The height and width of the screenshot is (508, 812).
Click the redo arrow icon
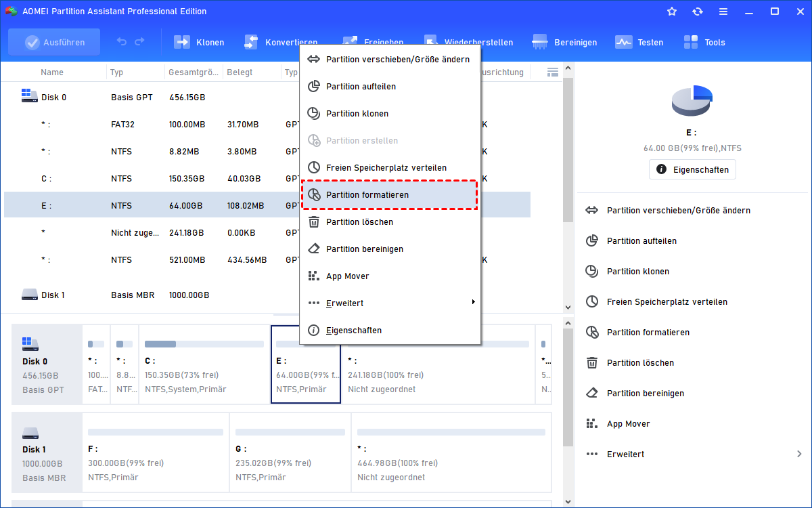tap(139, 42)
